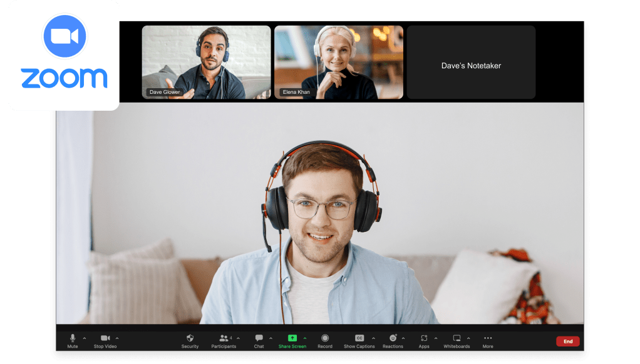Open the Security shield menu
The width and height of the screenshot is (640, 364).
click(x=190, y=338)
